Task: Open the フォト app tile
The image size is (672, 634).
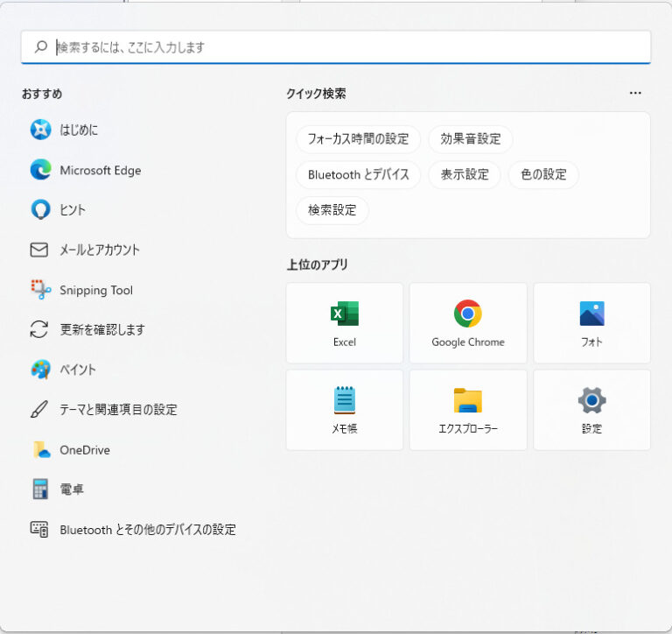Action: (x=591, y=322)
